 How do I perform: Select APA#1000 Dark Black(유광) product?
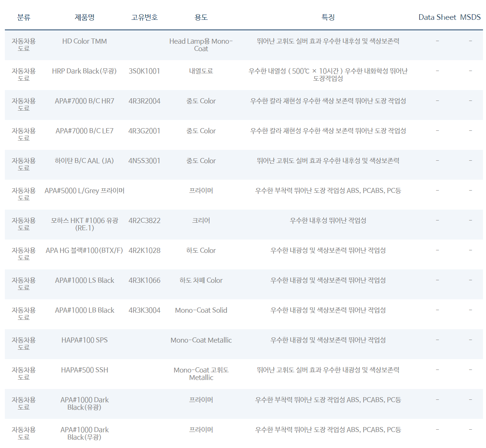coord(84,403)
